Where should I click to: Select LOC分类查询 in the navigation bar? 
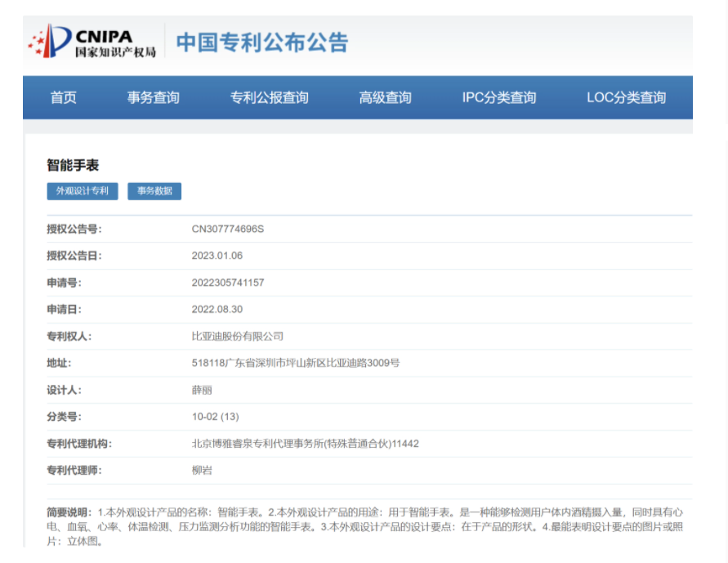click(x=626, y=98)
